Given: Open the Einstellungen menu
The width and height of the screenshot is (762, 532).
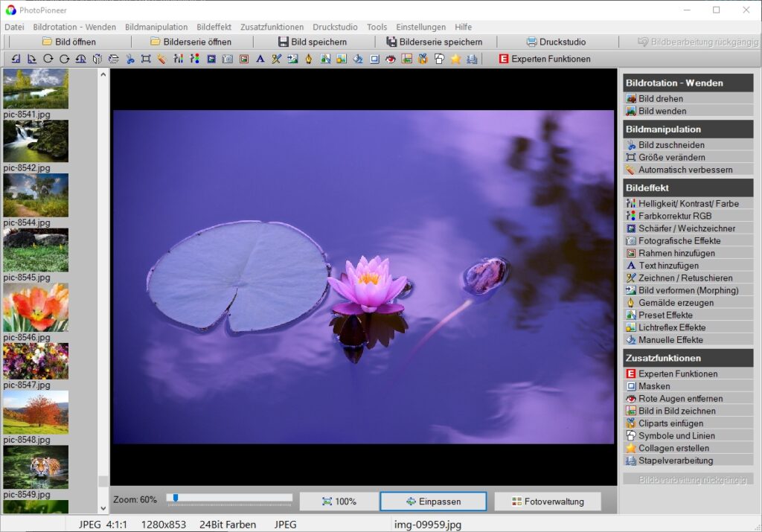Looking at the screenshot, I should click(x=420, y=27).
